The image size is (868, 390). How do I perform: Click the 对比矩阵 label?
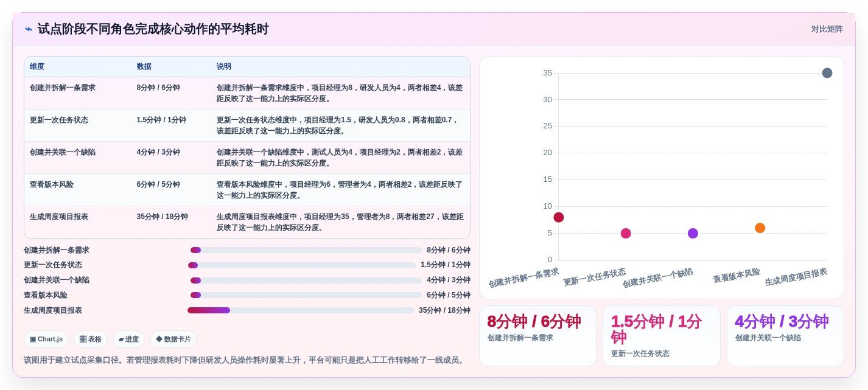[x=827, y=29]
